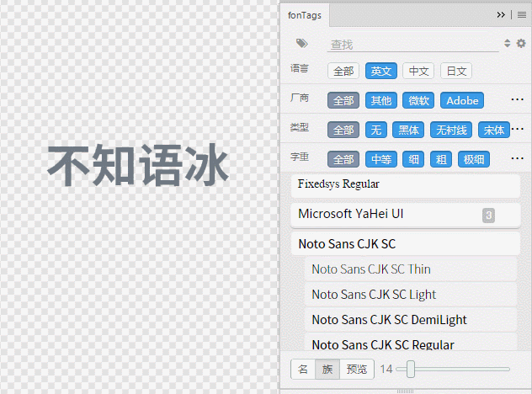This screenshot has height=394, width=532.
Task: Toggle 无 type filter
Action: (376, 130)
